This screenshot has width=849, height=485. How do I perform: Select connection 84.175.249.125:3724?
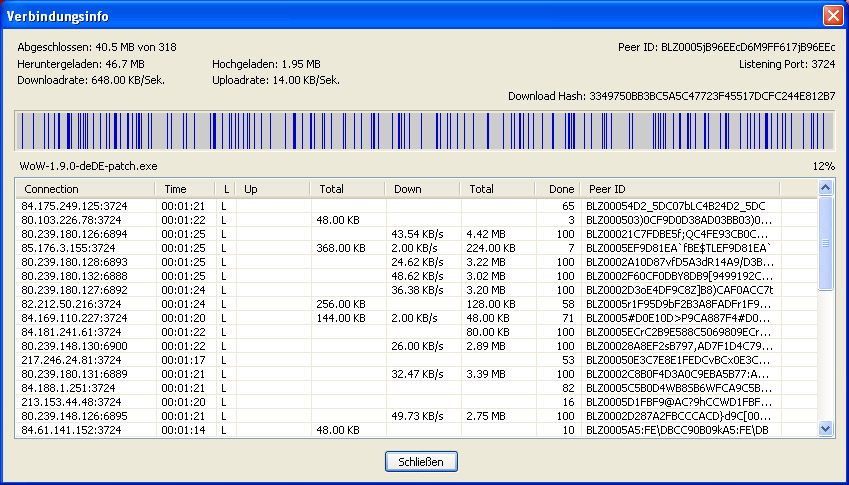coord(416,206)
